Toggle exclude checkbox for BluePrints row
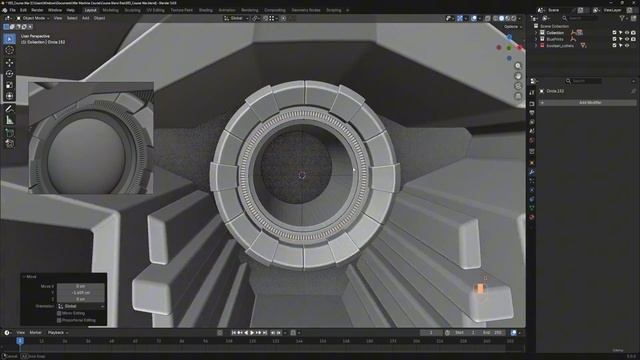Viewport: 640px width, 360px height. 614,39
